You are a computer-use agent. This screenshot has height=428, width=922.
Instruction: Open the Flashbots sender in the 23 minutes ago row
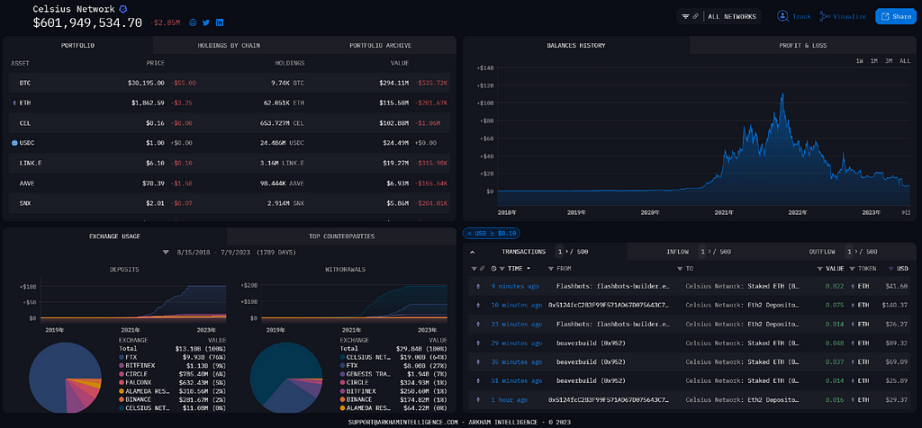pyautogui.click(x=612, y=324)
